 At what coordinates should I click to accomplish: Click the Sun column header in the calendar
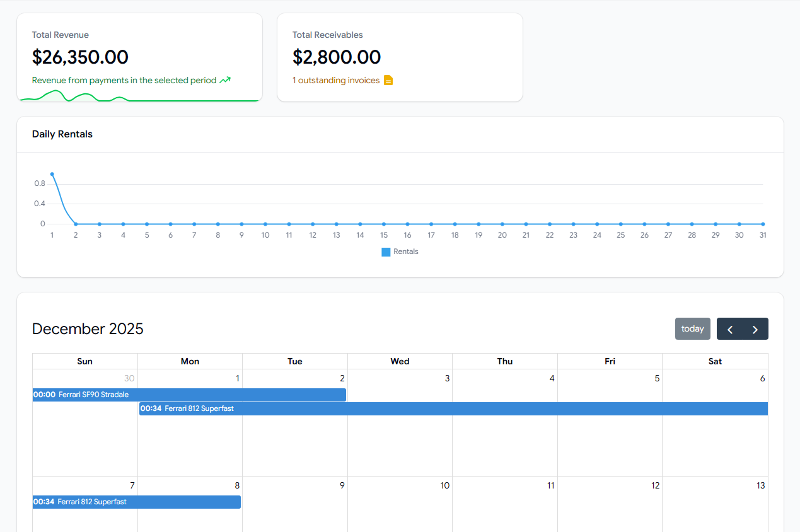[x=84, y=361]
